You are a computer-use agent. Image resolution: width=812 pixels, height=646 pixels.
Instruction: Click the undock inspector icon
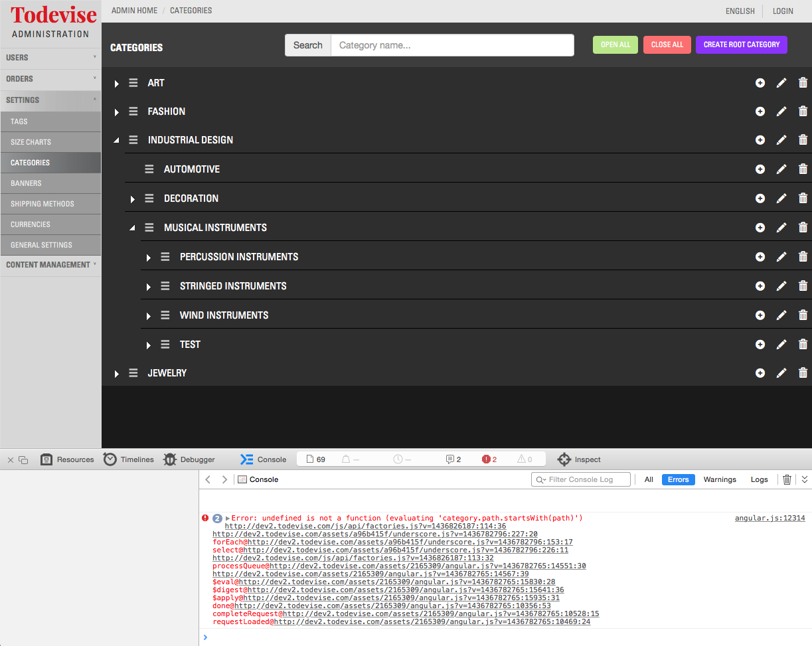point(23,459)
